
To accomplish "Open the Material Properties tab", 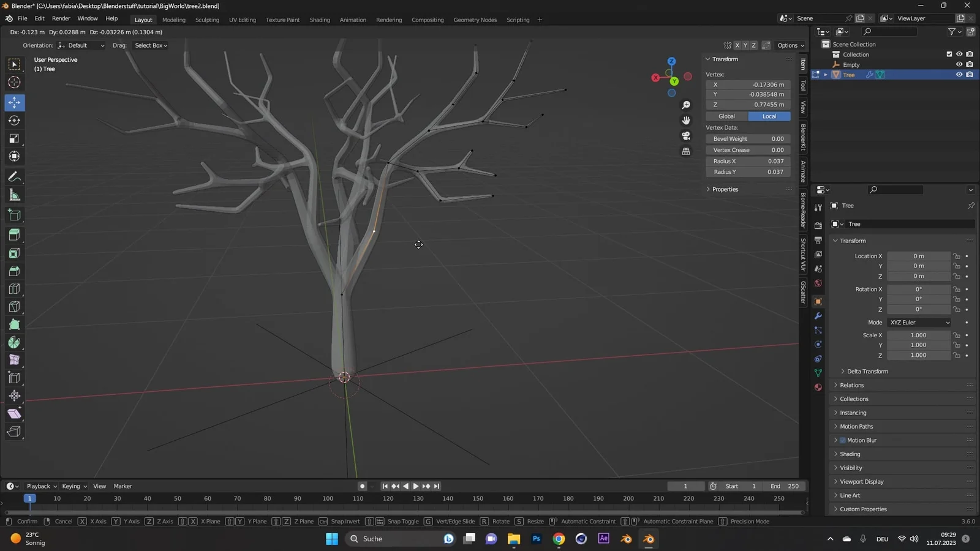I will (x=818, y=387).
